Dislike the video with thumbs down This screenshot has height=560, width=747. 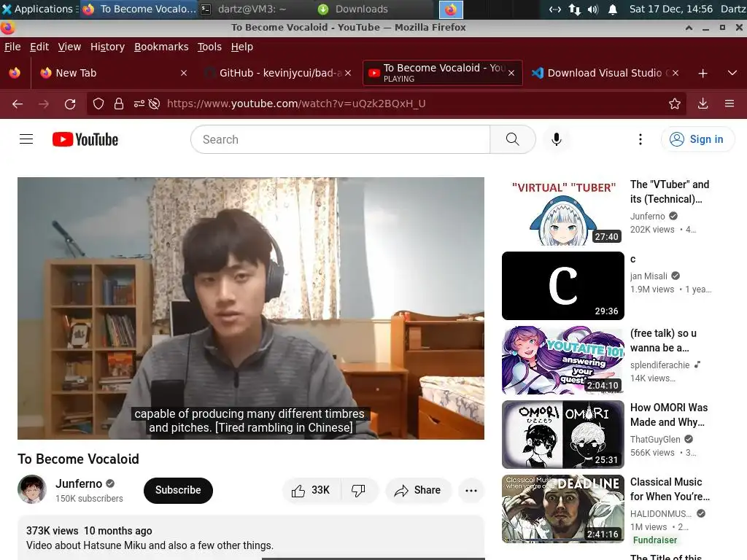coord(358,491)
